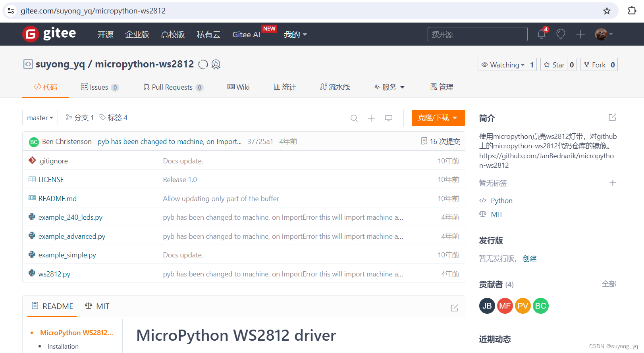Click the lightbulb tips icon
This screenshot has height=353, width=644.
pyautogui.click(x=561, y=34)
